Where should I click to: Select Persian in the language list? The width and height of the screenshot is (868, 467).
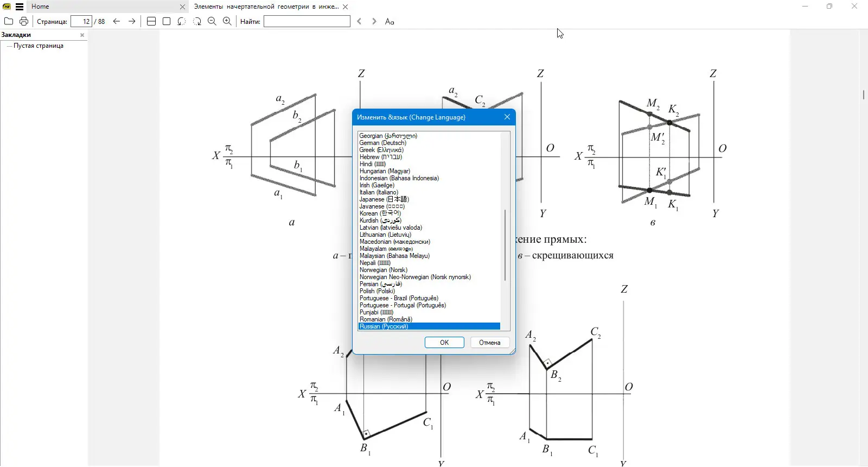(x=429, y=284)
